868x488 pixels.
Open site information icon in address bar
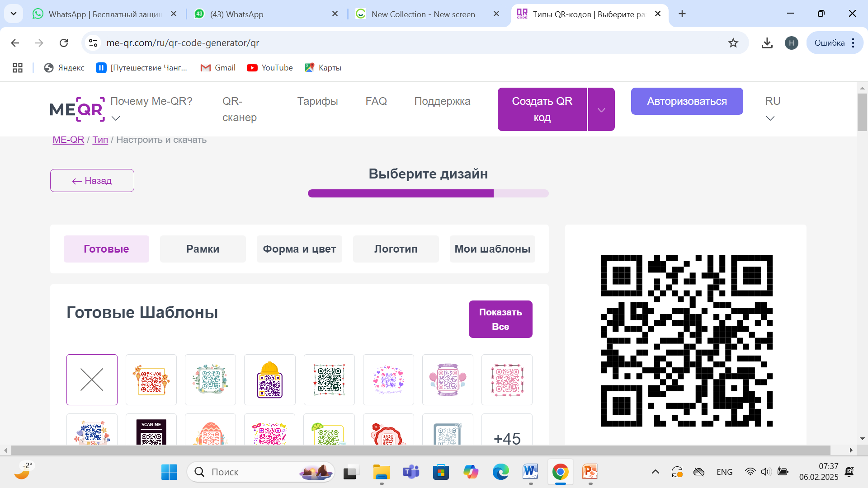point(93,43)
